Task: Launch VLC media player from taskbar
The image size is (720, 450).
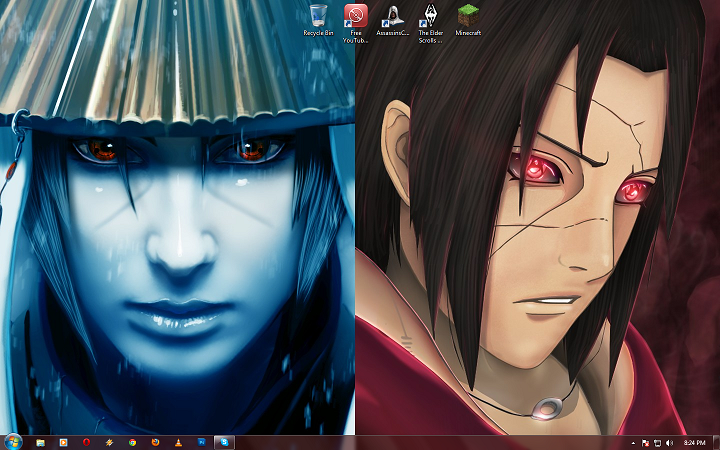Action: pos(179,441)
